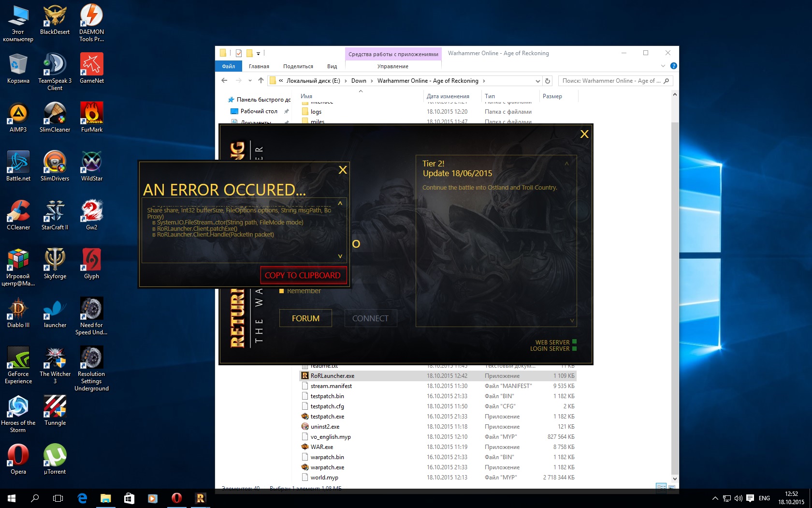Open the Opera browser in taskbar
Screen dimensions: 812x508
click(x=176, y=498)
